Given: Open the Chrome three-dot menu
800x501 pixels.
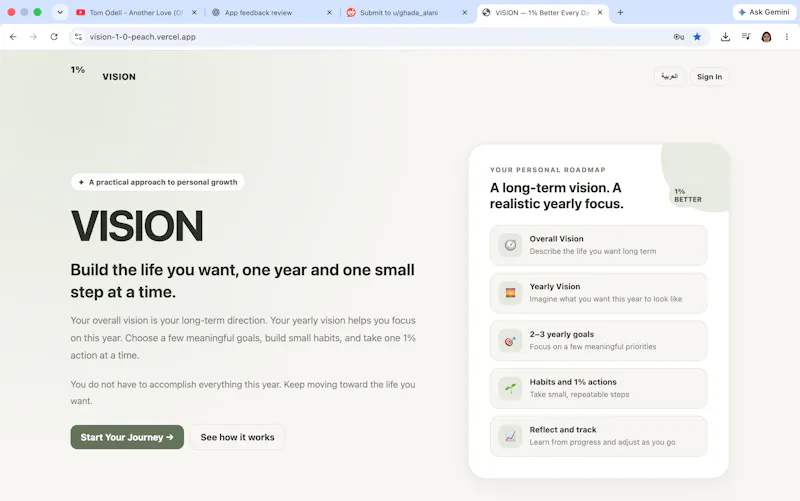Looking at the screenshot, I should (787, 37).
